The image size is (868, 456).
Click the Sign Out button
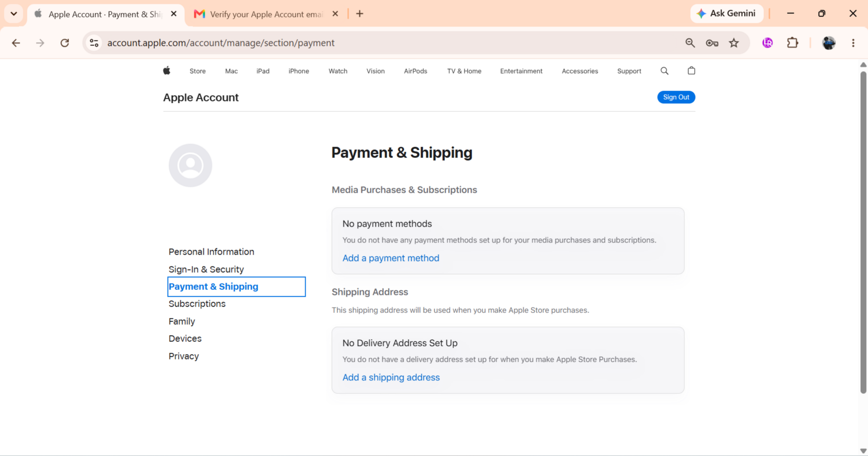(676, 97)
